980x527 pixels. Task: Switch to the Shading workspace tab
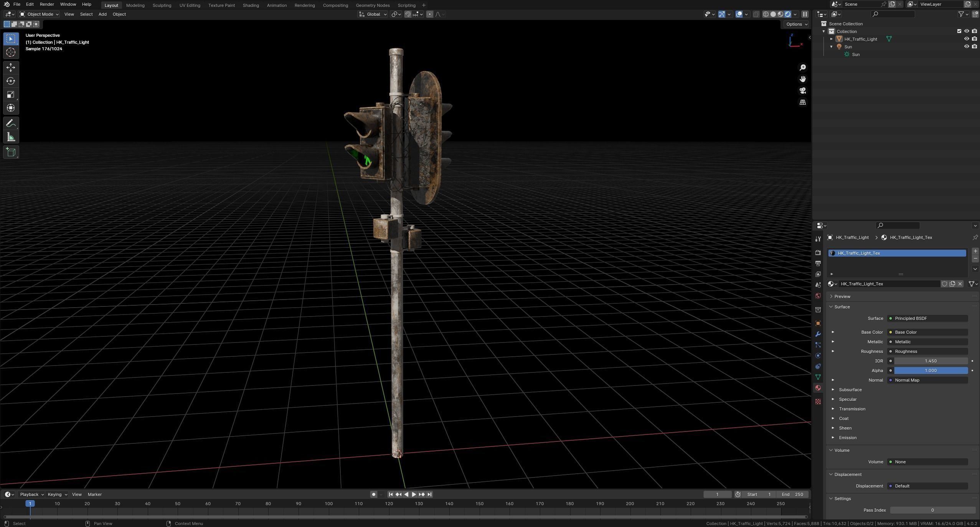251,5
